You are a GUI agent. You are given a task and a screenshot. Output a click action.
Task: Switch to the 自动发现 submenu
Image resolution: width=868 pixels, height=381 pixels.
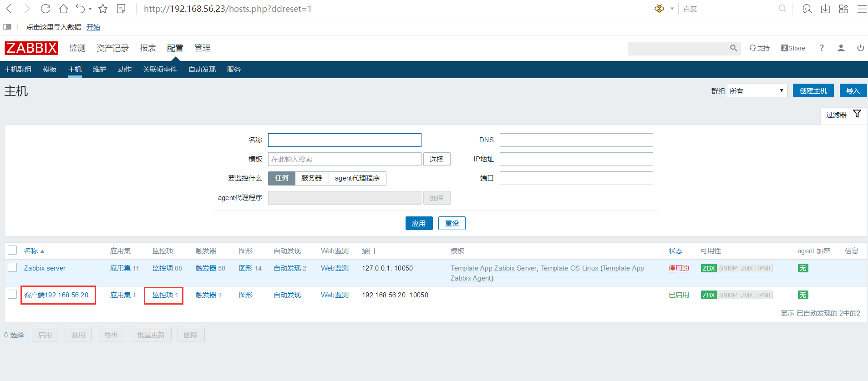(202, 70)
